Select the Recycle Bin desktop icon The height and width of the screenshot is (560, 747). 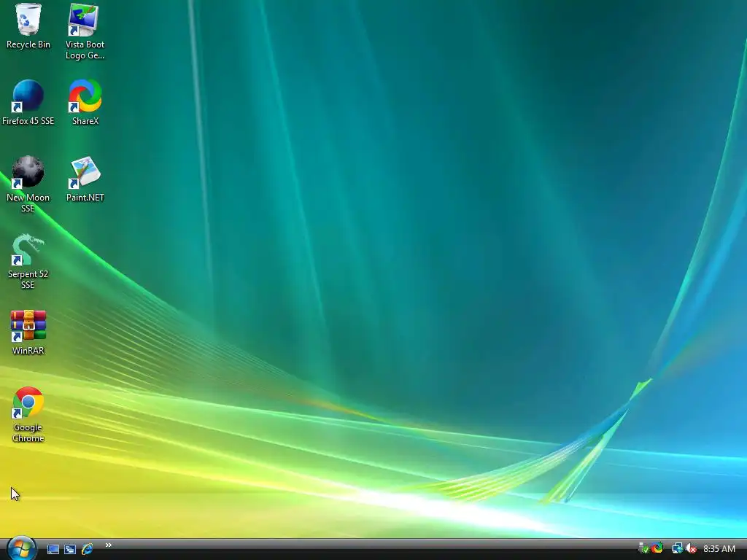click(x=28, y=26)
